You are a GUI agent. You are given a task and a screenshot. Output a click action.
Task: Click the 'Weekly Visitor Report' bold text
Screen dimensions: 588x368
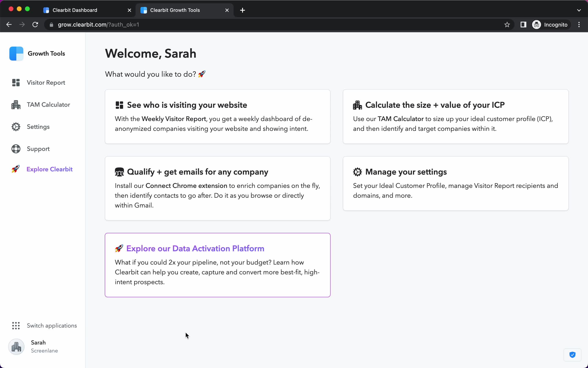[x=174, y=119]
